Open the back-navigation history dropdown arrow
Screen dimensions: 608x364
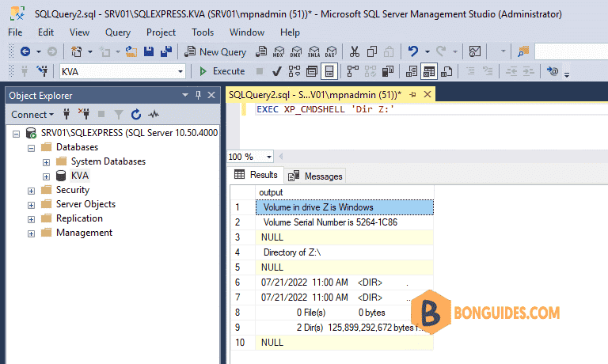pos(38,51)
